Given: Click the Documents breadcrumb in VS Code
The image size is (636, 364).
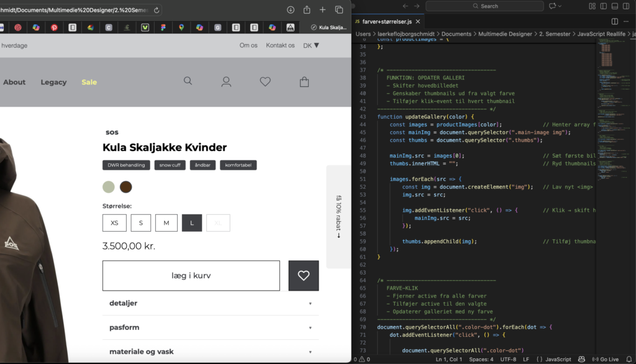Looking at the screenshot, I should pos(457,34).
